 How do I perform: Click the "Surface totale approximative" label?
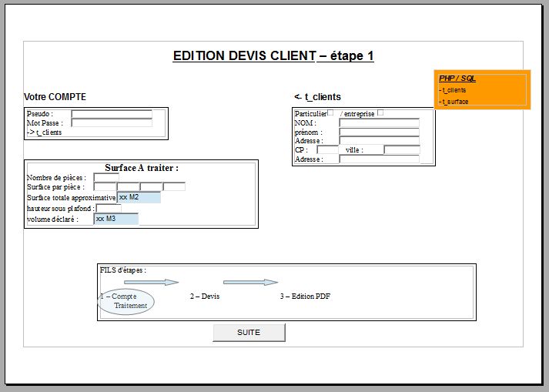click(72, 198)
